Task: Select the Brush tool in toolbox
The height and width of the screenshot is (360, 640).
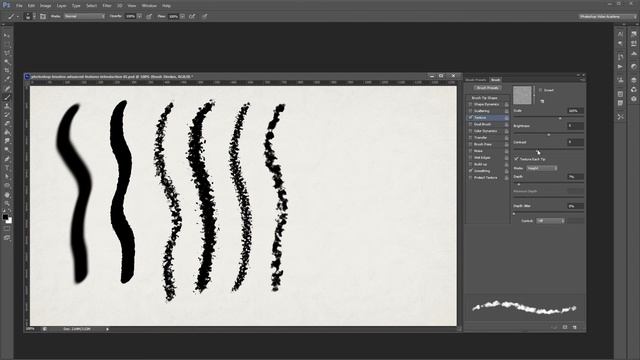Action: click(x=7, y=97)
